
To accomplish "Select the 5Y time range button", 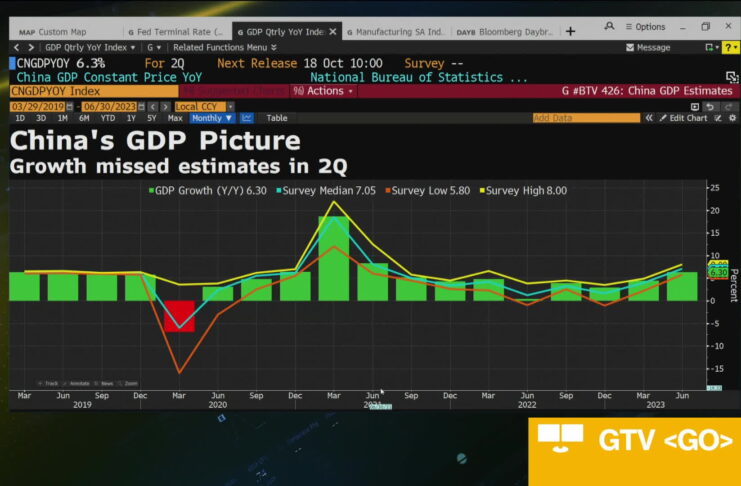I will 154,118.
